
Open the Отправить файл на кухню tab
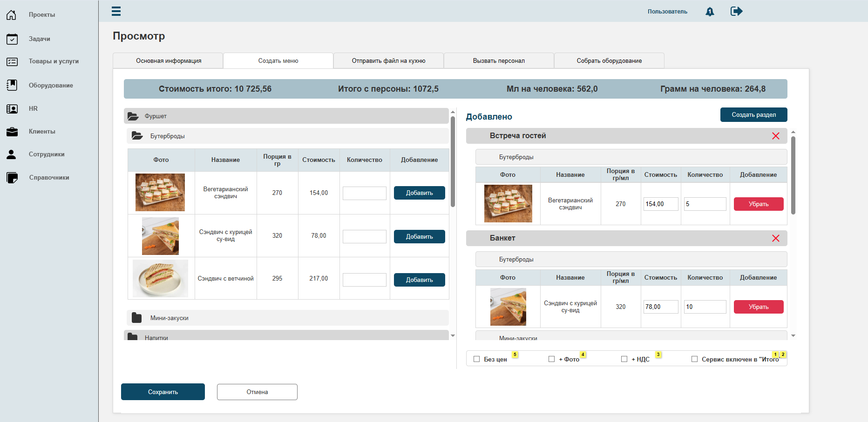(x=388, y=61)
